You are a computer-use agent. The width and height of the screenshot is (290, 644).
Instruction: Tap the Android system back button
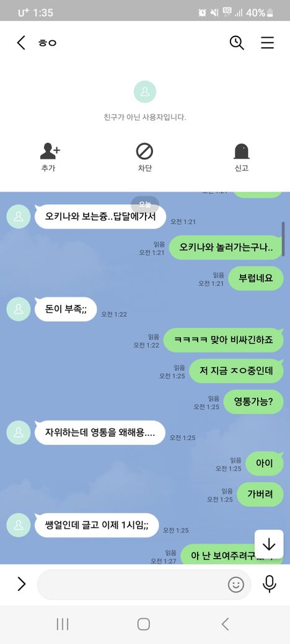pos(225,624)
